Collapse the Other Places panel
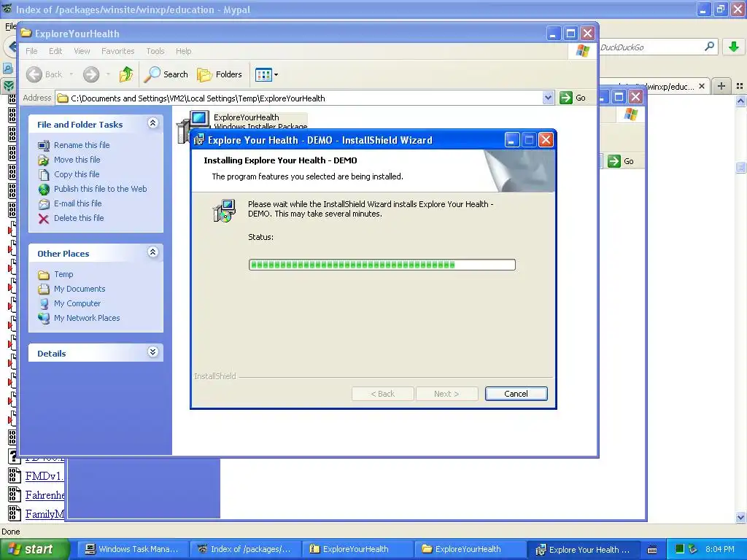This screenshot has width=747, height=560. click(x=152, y=252)
